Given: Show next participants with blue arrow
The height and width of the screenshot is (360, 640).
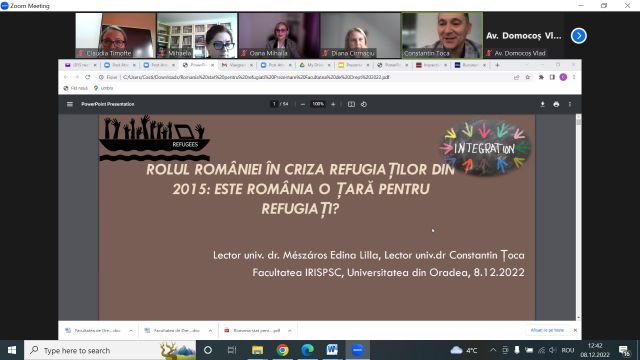Looking at the screenshot, I should [578, 36].
